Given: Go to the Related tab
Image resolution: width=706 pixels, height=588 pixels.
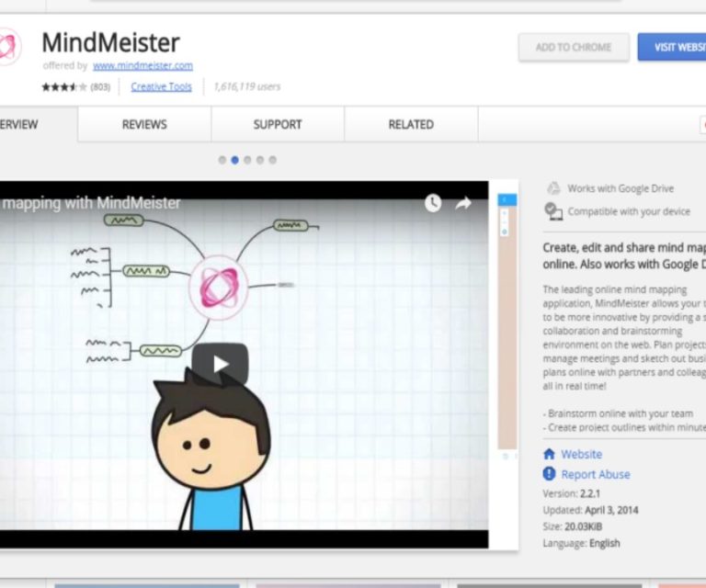Looking at the screenshot, I should (411, 125).
